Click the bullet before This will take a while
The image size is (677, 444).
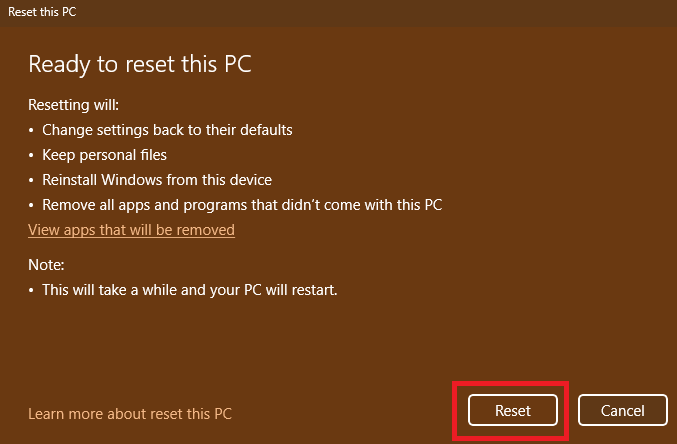31,290
